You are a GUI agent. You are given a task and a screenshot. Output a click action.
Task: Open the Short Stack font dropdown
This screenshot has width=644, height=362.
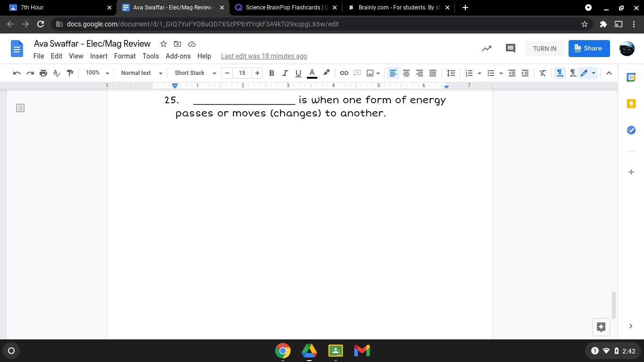pos(195,73)
